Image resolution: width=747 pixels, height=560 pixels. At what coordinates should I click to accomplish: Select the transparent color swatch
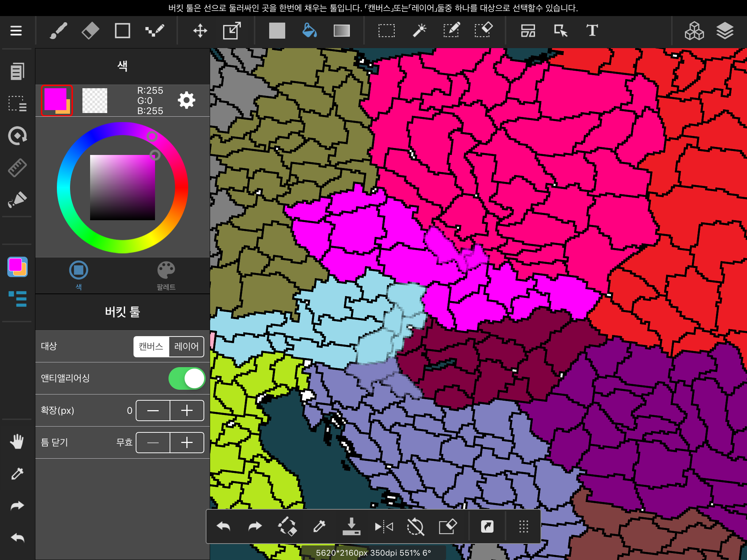click(95, 101)
